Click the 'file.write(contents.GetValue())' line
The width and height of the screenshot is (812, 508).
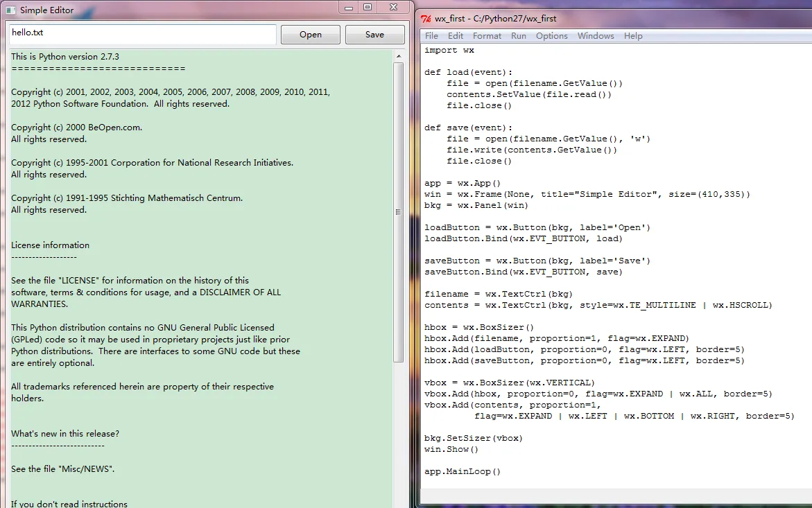(532, 150)
